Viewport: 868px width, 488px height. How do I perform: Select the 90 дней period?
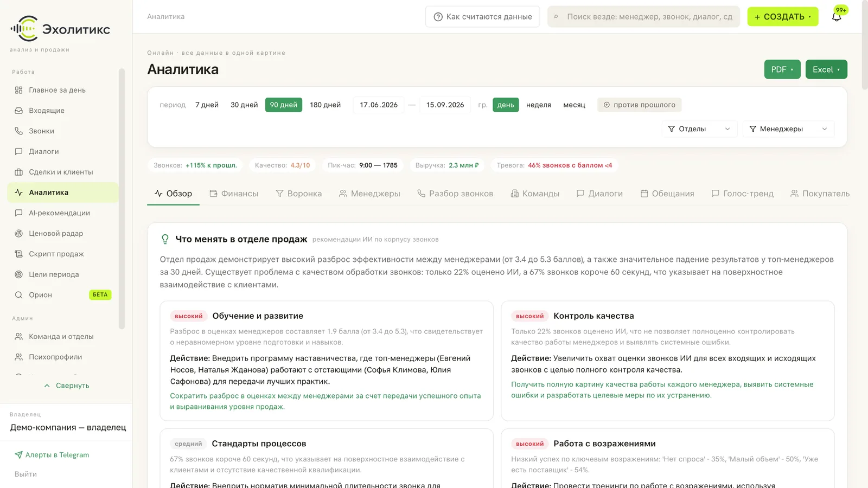point(284,105)
